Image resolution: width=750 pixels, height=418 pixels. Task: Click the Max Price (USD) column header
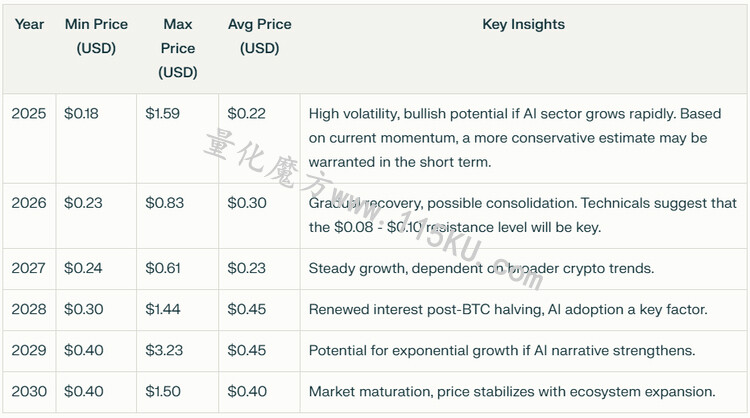click(x=177, y=48)
